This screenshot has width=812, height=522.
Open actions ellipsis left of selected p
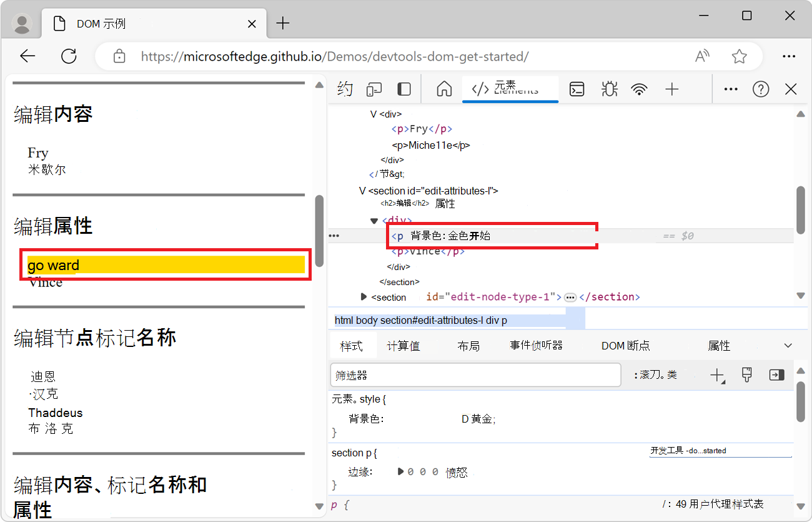[x=334, y=236]
